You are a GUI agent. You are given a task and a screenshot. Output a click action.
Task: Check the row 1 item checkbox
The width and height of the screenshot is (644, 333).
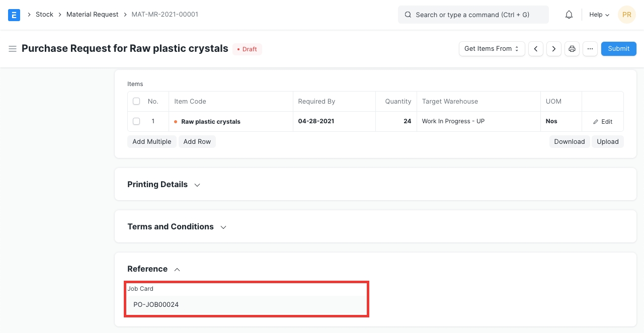click(x=136, y=121)
